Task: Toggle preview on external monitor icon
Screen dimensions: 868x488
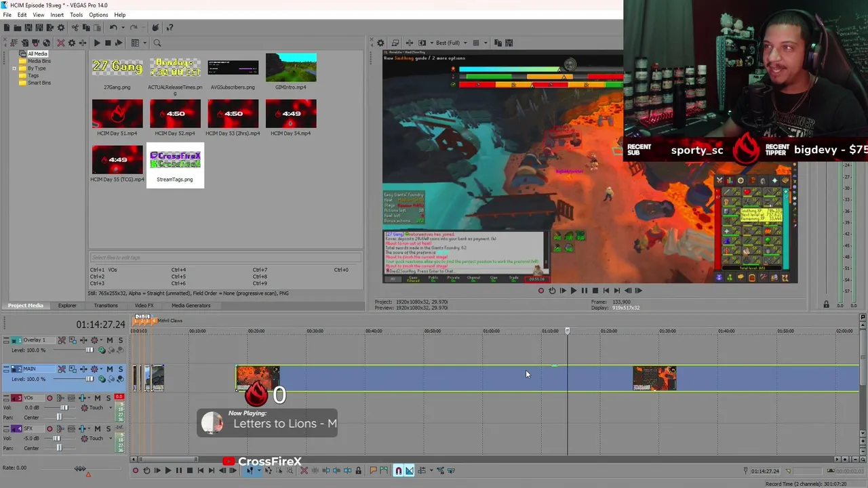Action: [x=395, y=43]
